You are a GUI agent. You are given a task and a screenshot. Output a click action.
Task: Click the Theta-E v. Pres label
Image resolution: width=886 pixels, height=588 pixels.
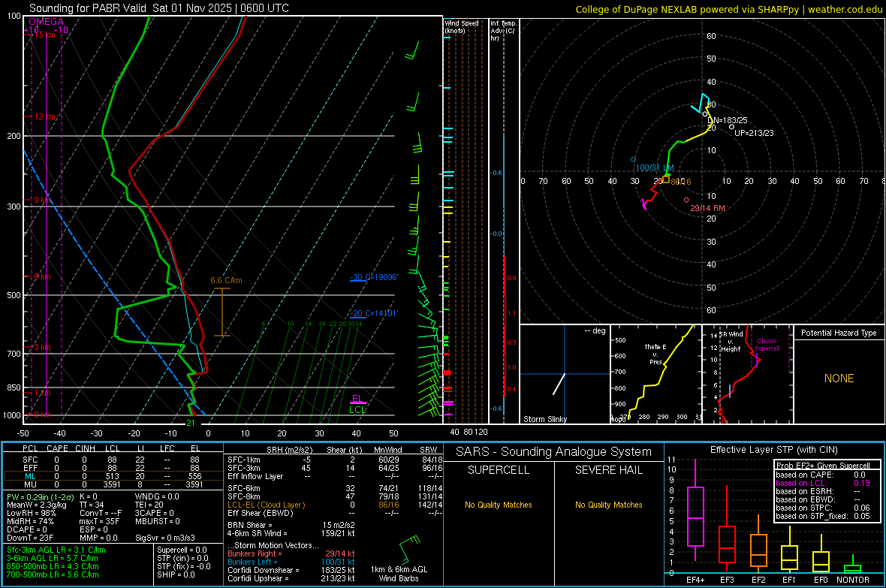(655, 354)
